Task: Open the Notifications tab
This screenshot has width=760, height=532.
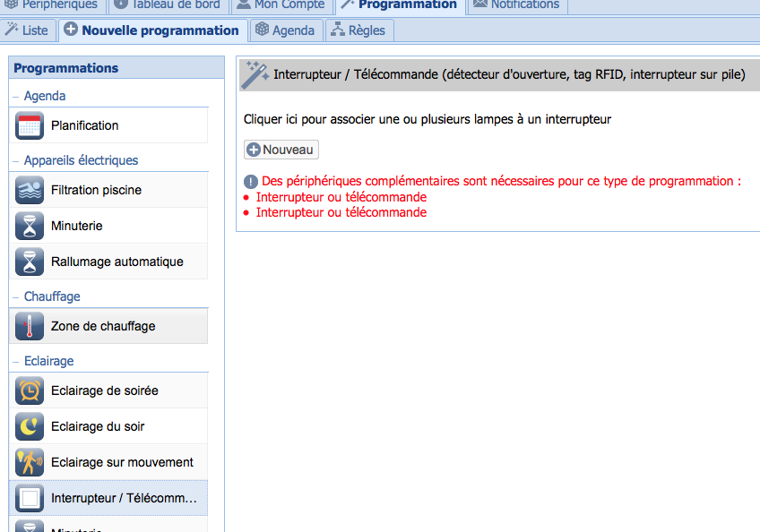Action: 517,5
